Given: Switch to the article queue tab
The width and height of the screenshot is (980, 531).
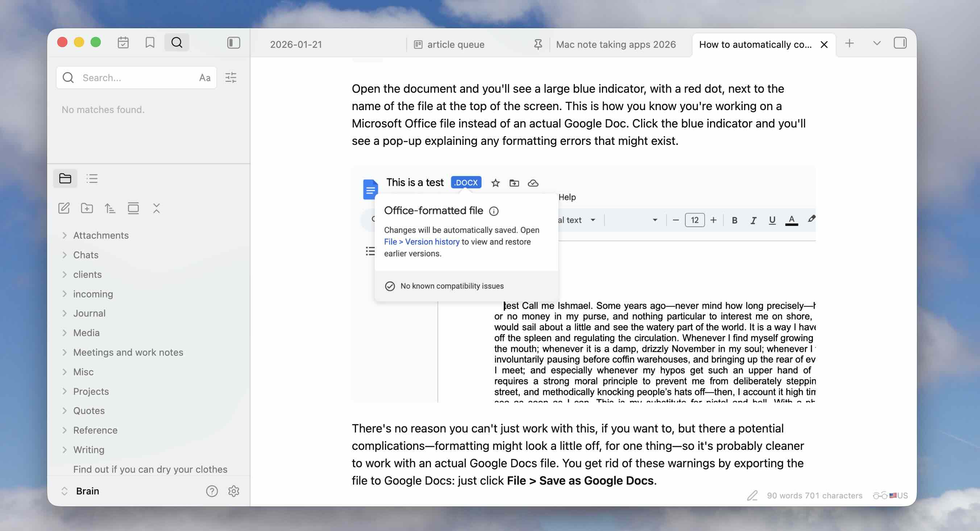Looking at the screenshot, I should click(455, 45).
